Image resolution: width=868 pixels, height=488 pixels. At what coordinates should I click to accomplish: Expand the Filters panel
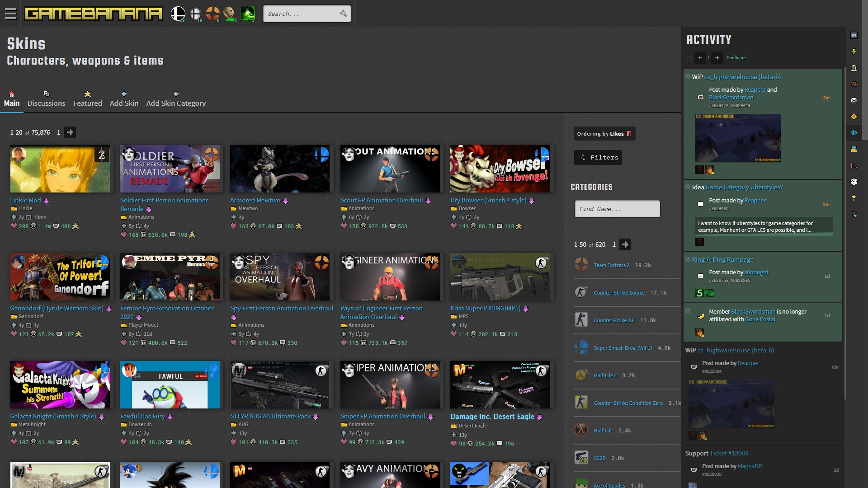click(598, 157)
